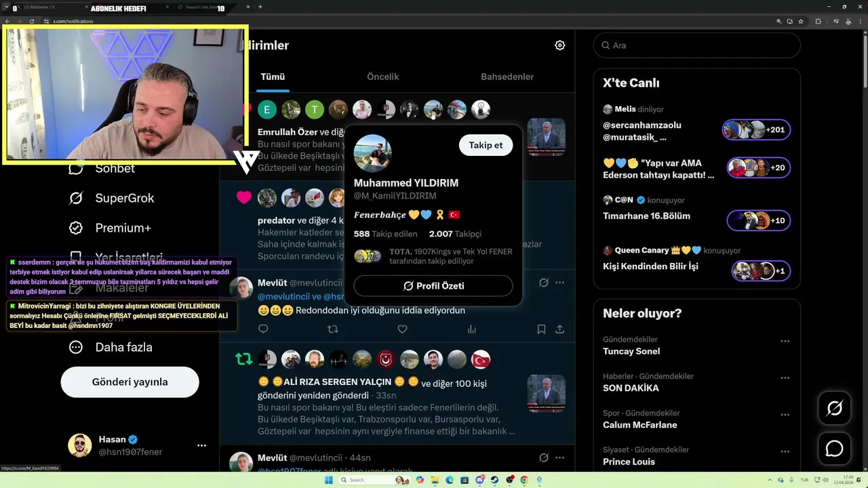Screen dimensions: 868x488
Task: Switch to the Bahsedenler tab
Action: click(x=507, y=77)
